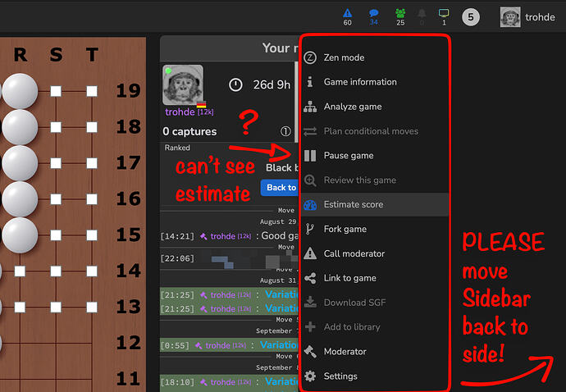Click board intersection T13
566x392 pixels.
(92, 308)
